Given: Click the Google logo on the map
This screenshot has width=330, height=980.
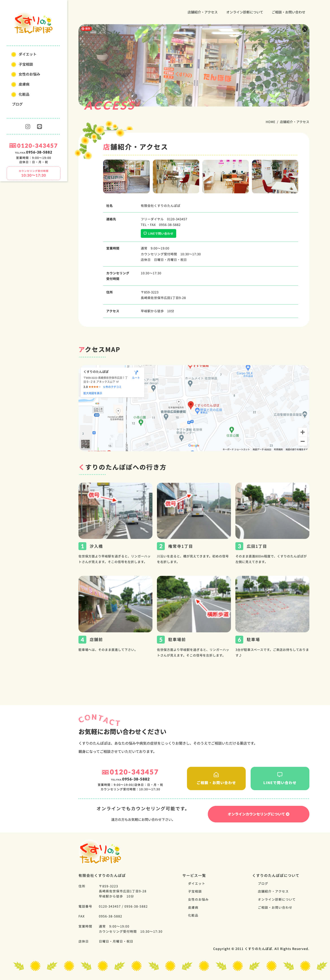Looking at the screenshot, I should (x=194, y=445).
